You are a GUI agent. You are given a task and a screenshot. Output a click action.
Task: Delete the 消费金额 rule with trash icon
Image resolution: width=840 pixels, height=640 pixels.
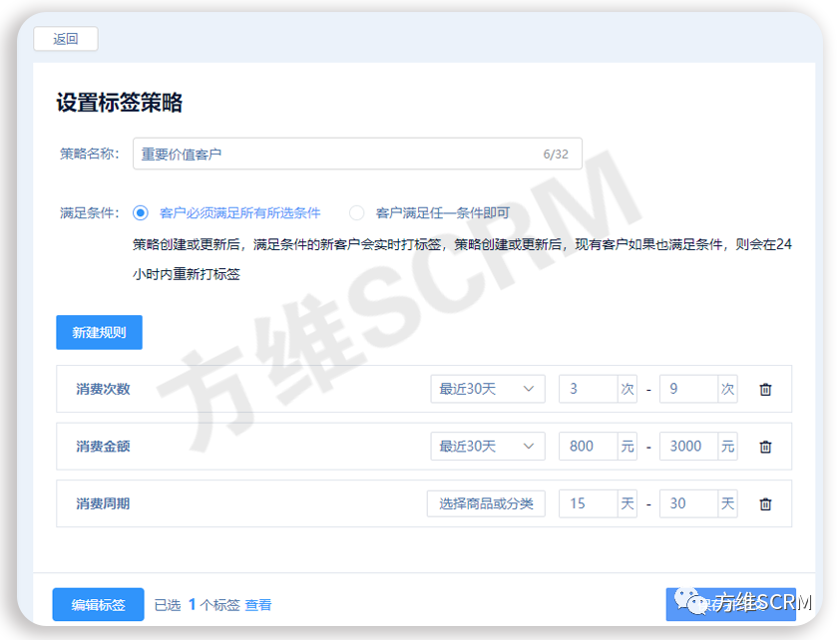[x=765, y=447]
